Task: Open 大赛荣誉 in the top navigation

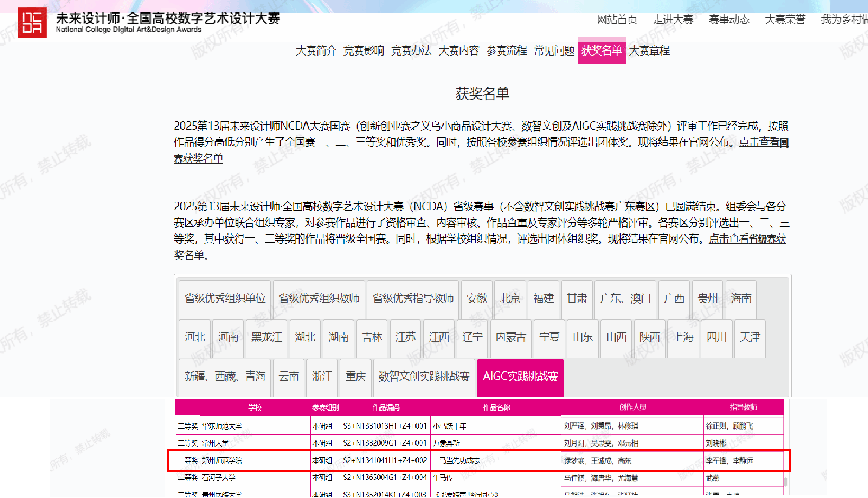Action: (x=784, y=20)
